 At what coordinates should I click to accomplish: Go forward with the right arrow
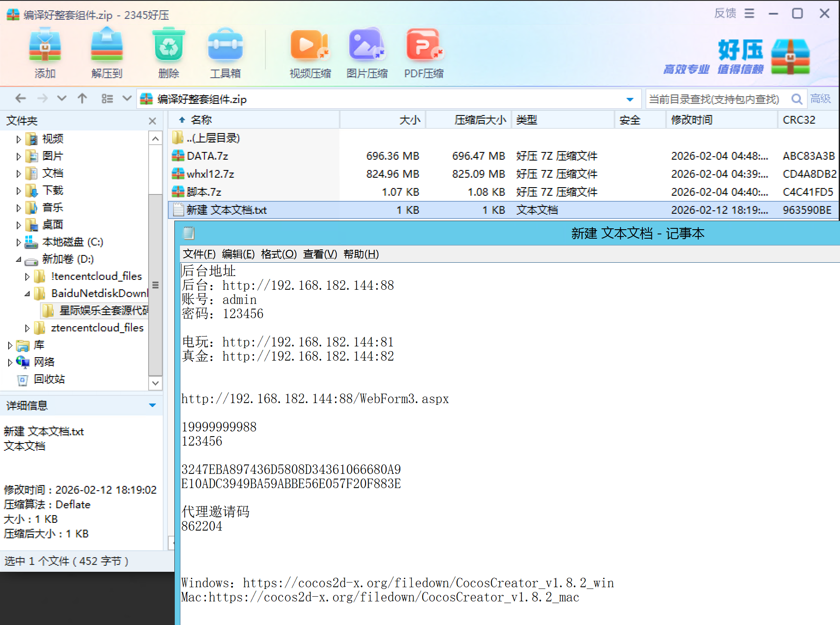click(x=42, y=99)
